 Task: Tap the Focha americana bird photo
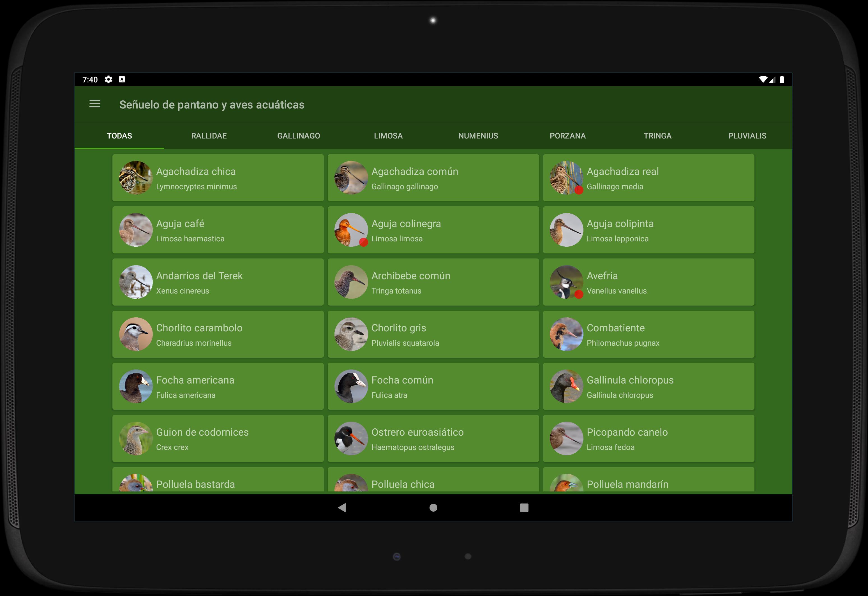pyautogui.click(x=136, y=387)
